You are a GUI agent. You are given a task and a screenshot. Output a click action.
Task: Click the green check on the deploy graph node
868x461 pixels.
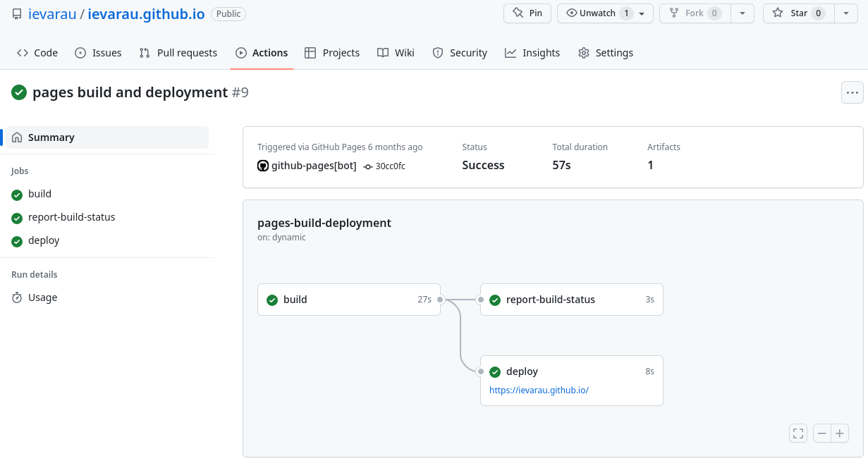(x=495, y=371)
